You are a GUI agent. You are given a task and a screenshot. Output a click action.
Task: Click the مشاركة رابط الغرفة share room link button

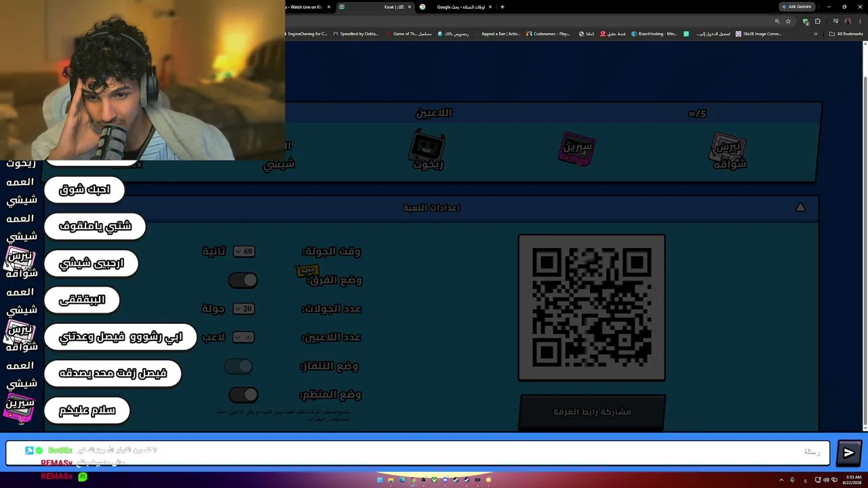pyautogui.click(x=592, y=411)
